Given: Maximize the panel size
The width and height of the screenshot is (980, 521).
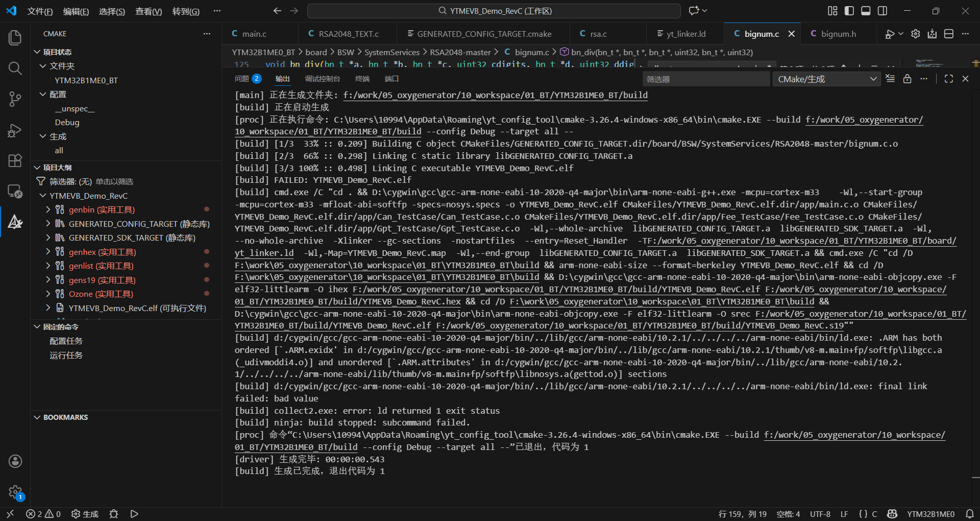Looking at the screenshot, I should 948,79.
